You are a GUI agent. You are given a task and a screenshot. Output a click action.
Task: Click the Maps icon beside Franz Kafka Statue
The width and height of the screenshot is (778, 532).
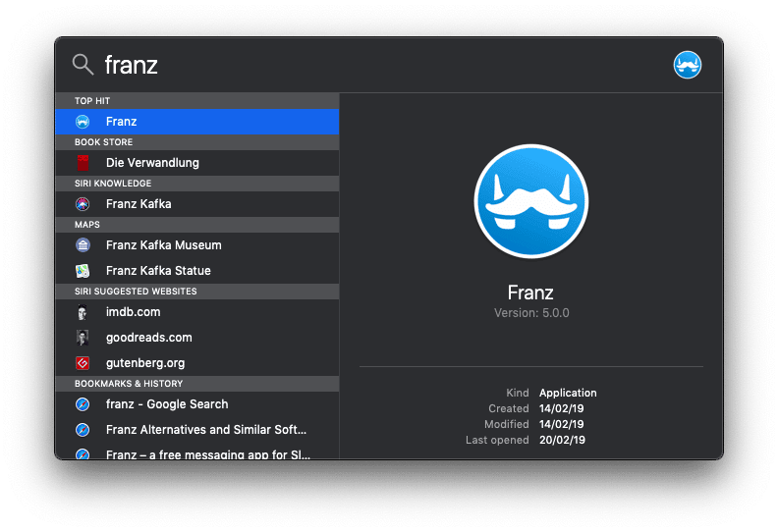pos(83,271)
